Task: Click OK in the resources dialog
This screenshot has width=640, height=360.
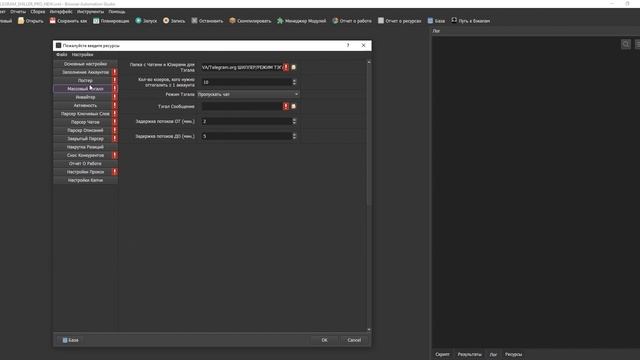Action: 324,340
